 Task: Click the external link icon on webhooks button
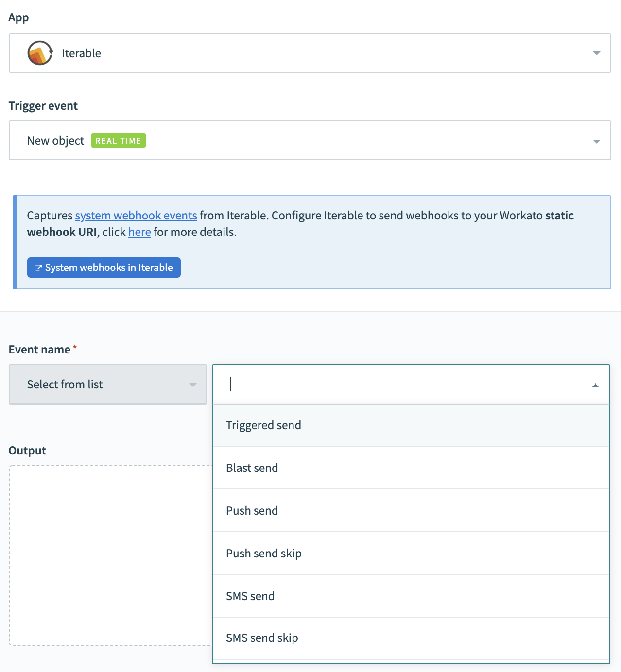(x=38, y=268)
